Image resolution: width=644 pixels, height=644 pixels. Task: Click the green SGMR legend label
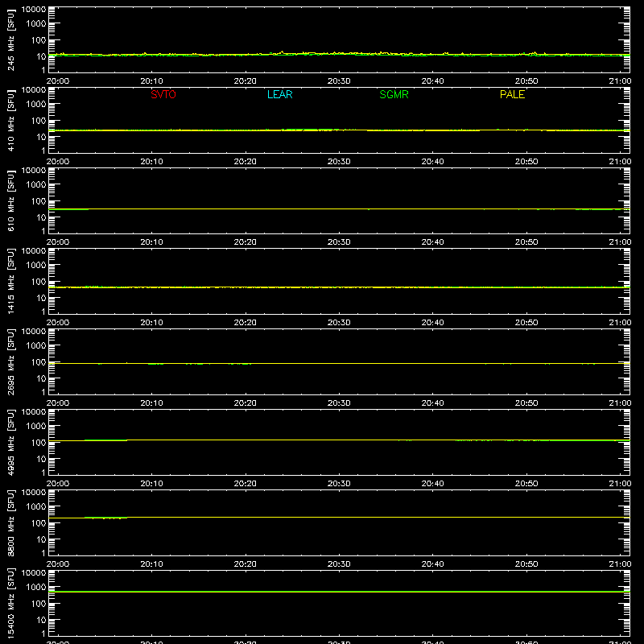(394, 94)
